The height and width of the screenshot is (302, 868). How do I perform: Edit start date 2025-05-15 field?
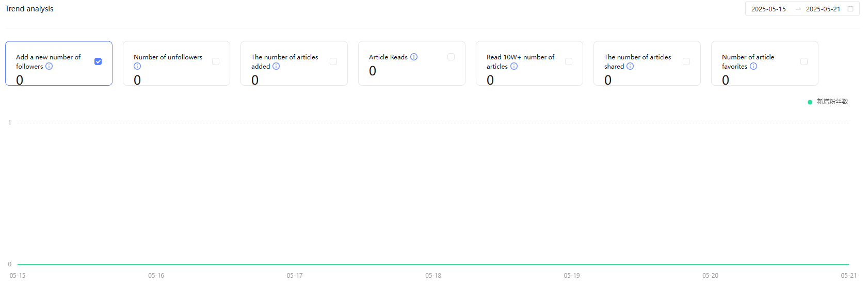[768, 9]
